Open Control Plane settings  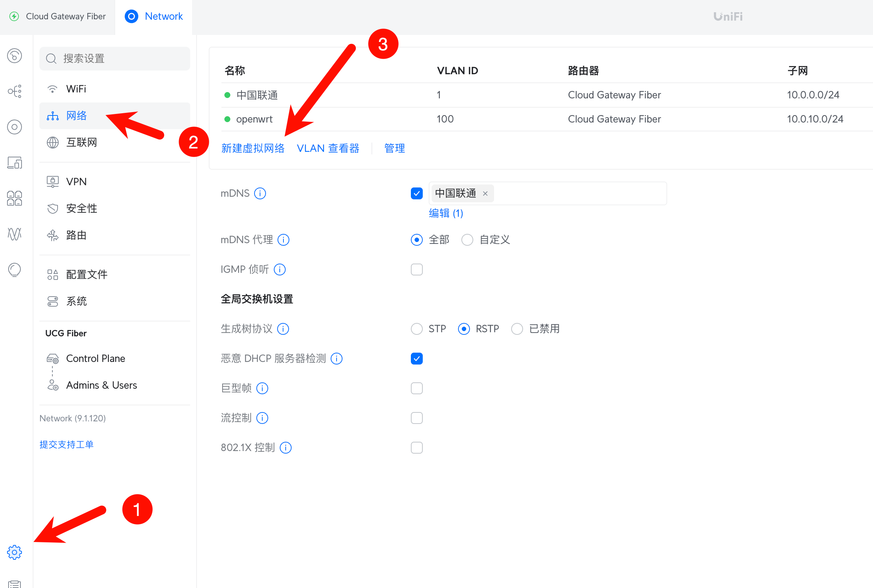(115, 359)
